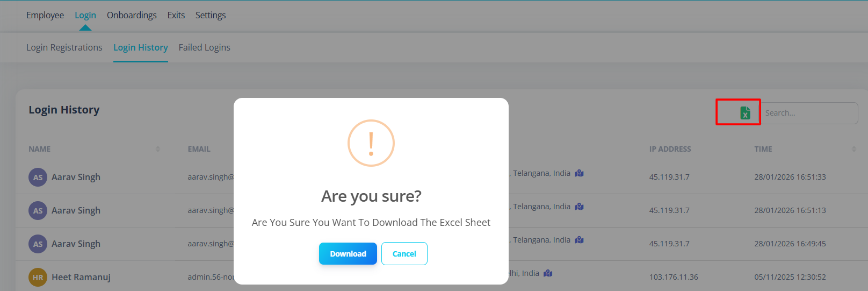Image resolution: width=868 pixels, height=291 pixels.
Task: Sort the table by the NAME column arrows
Action: pyautogui.click(x=158, y=149)
